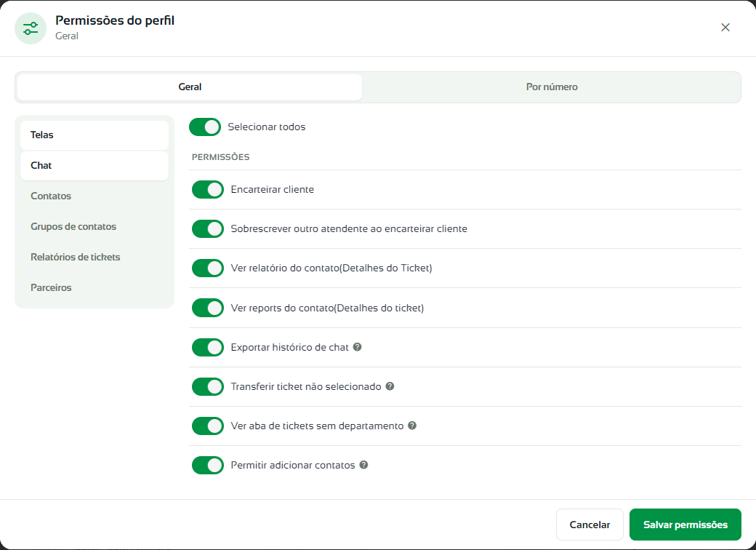Select Chat in the side menu
756x550 pixels.
pos(94,165)
